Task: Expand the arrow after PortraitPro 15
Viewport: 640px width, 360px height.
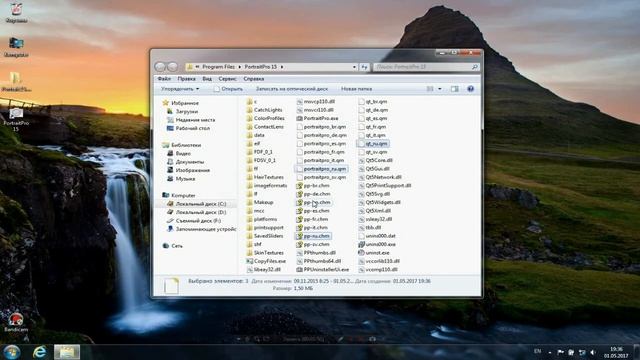Action: 282,67
